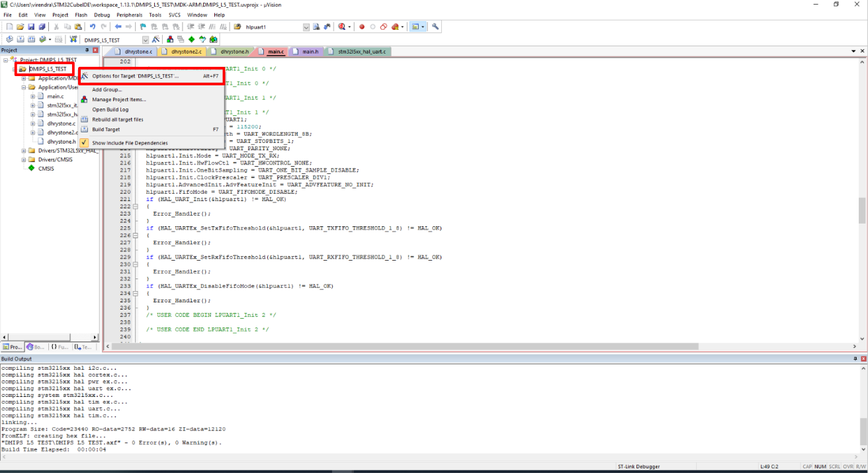The image size is (868, 473).
Task: Expand the main.c tree node
Action: (32, 96)
